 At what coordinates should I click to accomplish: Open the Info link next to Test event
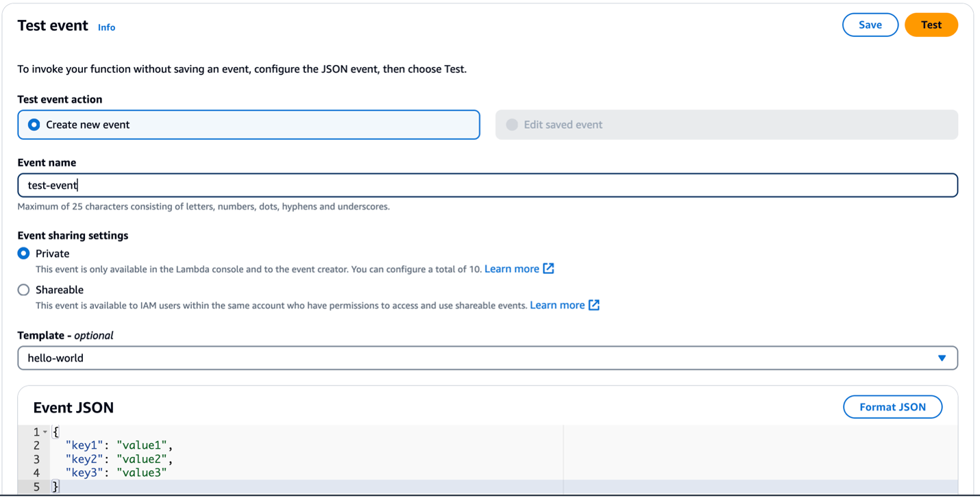click(x=106, y=27)
